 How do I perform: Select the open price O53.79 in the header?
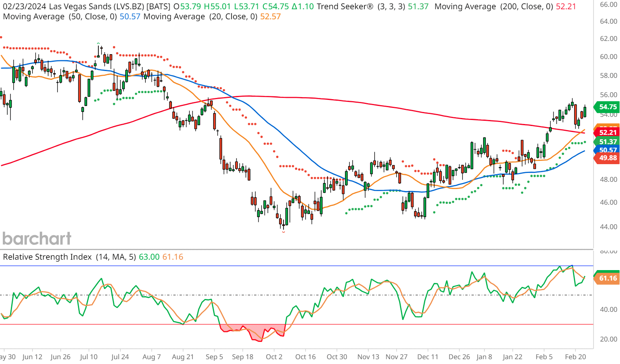coord(188,7)
